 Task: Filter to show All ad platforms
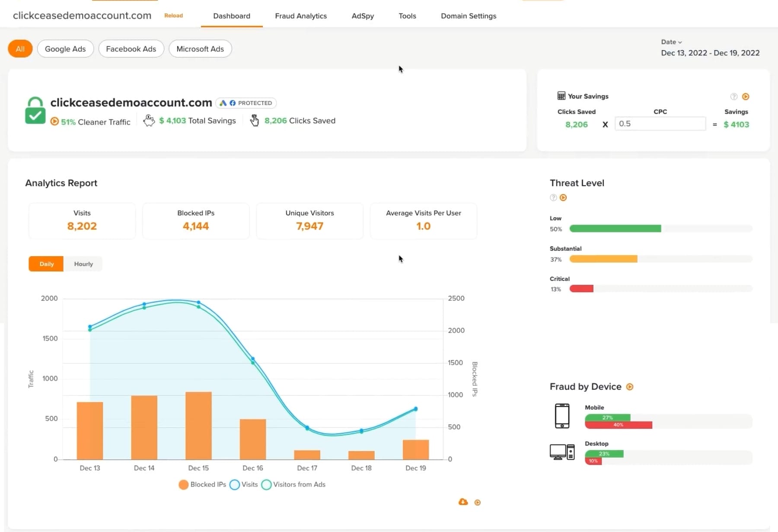[20, 48]
